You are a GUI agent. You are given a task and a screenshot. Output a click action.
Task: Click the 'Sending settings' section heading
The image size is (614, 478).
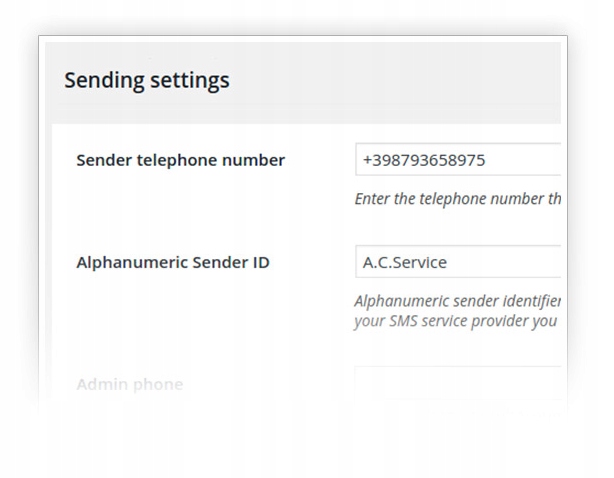point(146,80)
